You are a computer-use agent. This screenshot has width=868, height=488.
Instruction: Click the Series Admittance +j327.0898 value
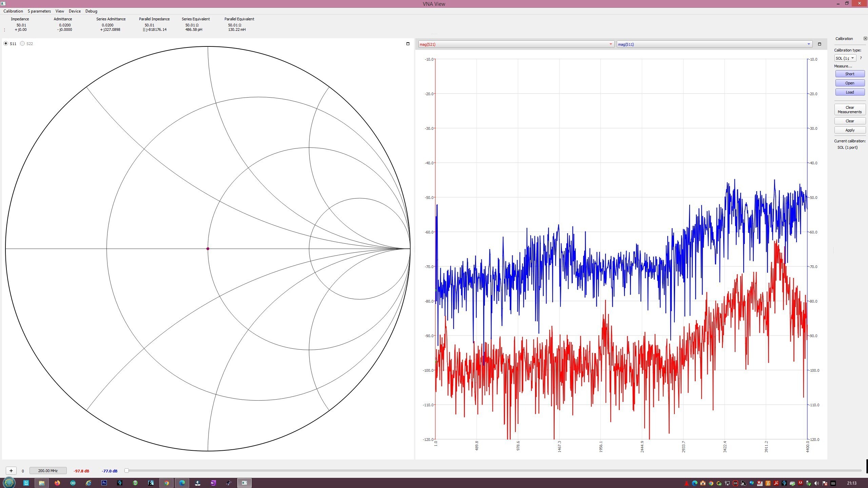(110, 29)
